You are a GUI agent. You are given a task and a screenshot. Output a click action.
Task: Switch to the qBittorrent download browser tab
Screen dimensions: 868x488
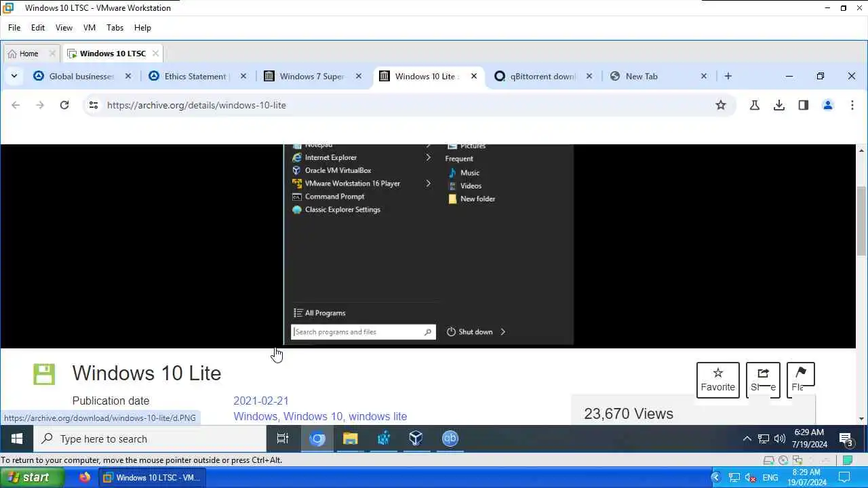542,77
